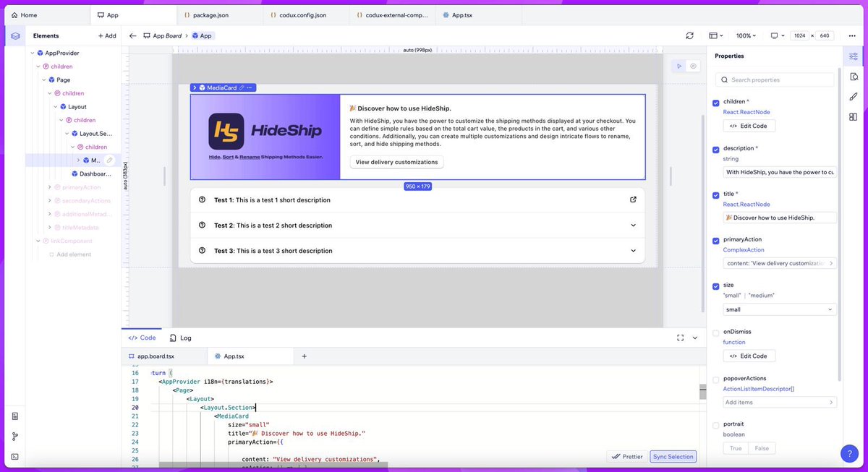Switch to the top App.tsx tab
868x472 pixels.
tap(478, 14)
